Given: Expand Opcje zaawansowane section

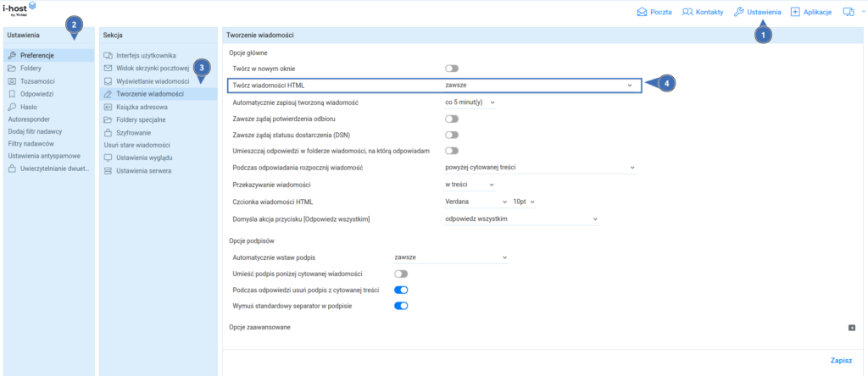Looking at the screenshot, I should [x=851, y=328].
